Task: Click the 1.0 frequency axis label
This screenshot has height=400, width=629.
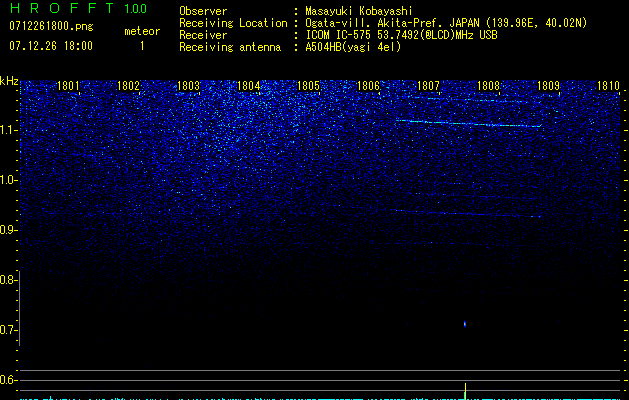Action: 8,180
